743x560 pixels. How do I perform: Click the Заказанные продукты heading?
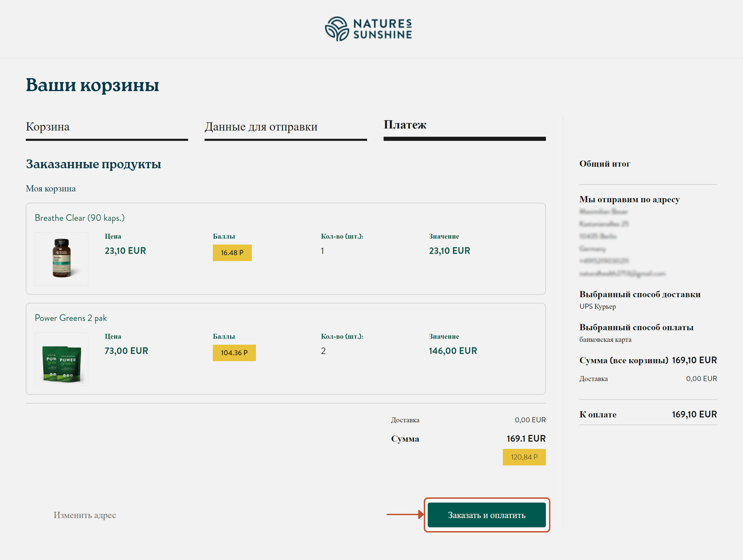point(93,164)
